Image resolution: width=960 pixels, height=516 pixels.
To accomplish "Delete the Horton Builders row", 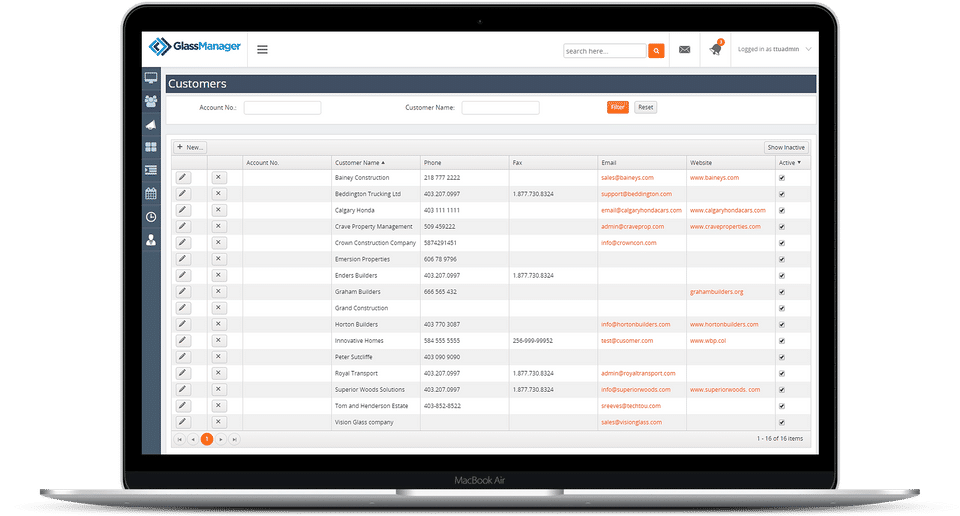I will (219, 324).
